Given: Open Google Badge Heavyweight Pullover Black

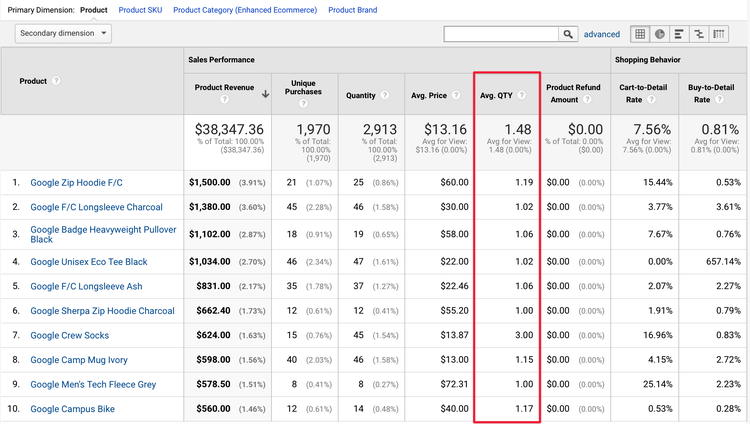Looking at the screenshot, I should (103, 234).
